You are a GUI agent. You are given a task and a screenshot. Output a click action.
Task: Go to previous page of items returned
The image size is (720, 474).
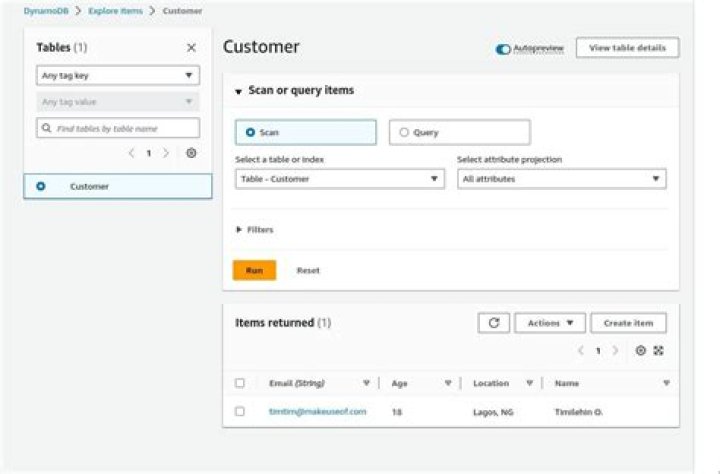click(581, 350)
